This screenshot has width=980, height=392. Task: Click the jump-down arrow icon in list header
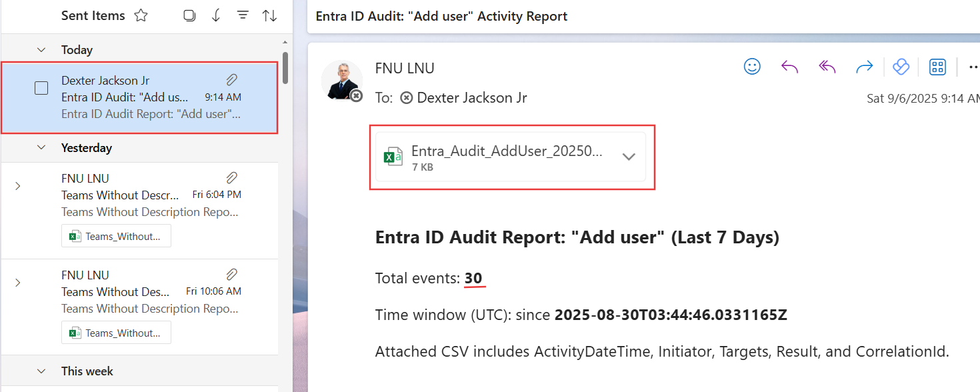point(216,16)
